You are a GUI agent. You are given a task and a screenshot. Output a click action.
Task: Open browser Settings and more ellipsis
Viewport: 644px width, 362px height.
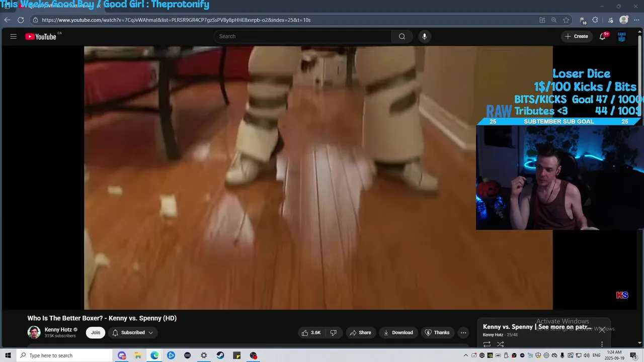click(636, 20)
